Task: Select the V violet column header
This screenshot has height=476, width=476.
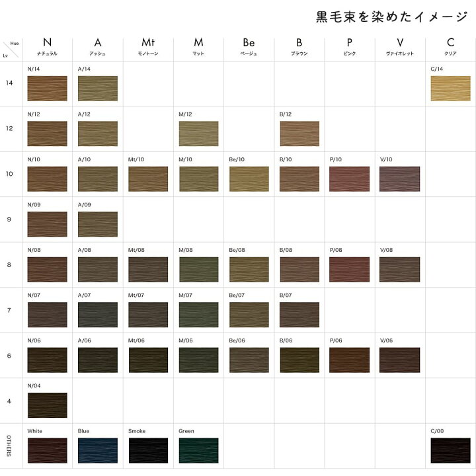Action: 400,46
